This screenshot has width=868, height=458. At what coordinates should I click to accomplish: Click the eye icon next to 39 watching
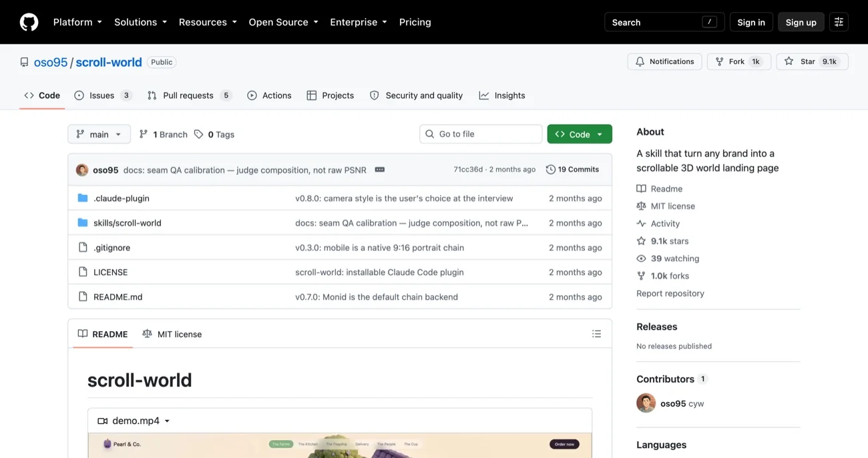click(641, 258)
